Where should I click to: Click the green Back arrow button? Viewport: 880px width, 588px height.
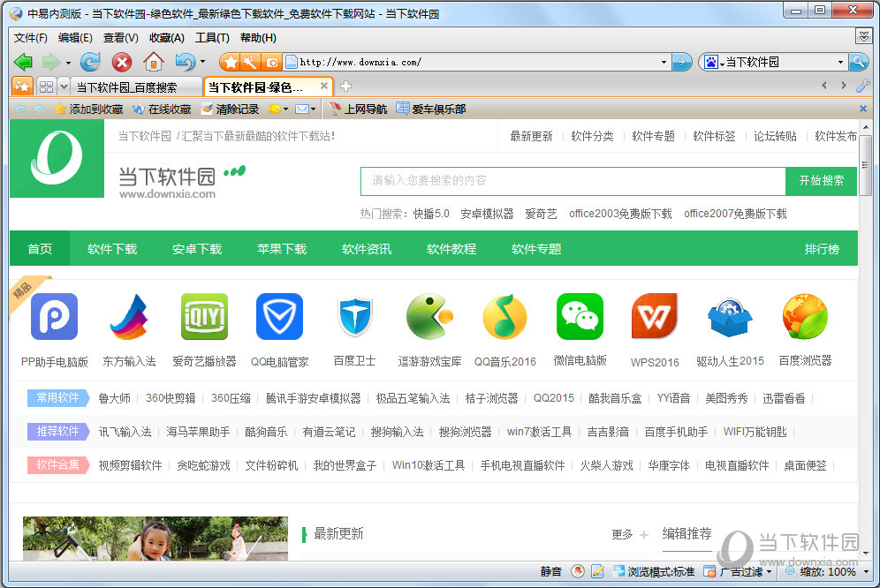coord(23,62)
